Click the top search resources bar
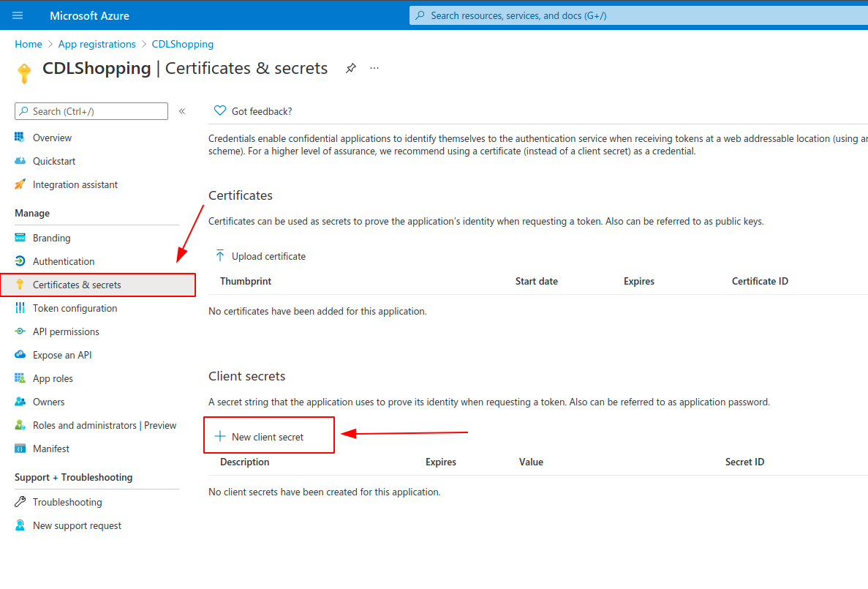The height and width of the screenshot is (589, 868). (x=638, y=15)
